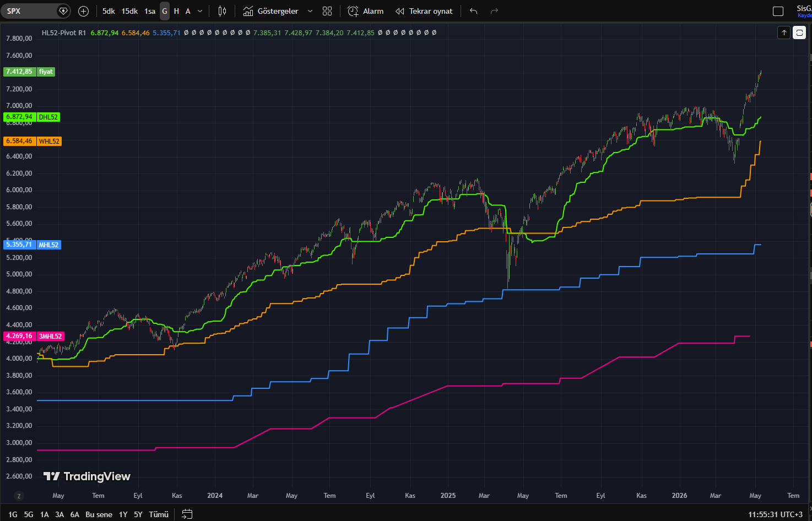Screen dimensions: 812x521
Task: Set date range to 5Y
Action: [x=138, y=514]
